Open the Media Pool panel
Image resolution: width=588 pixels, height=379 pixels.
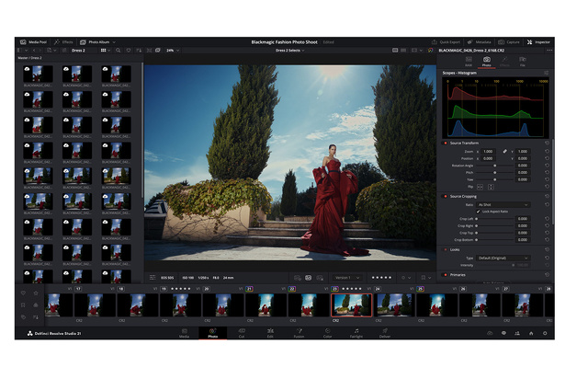[33, 42]
